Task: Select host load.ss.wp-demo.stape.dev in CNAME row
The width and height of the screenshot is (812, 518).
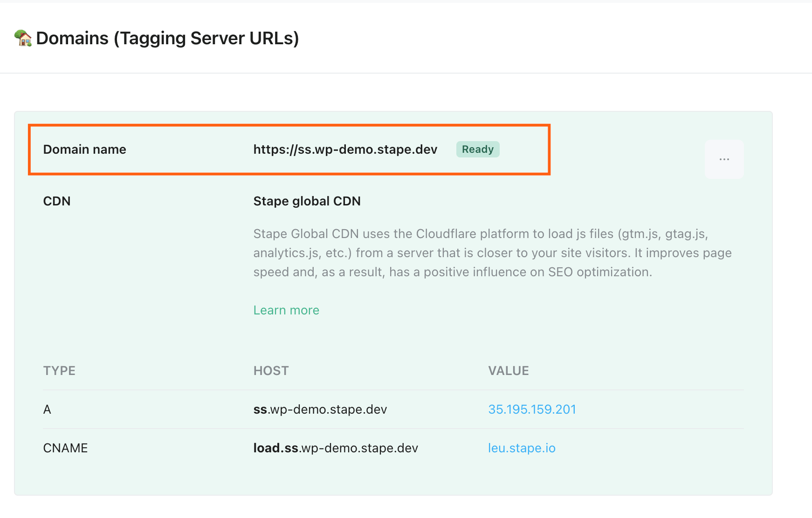Action: coord(336,448)
